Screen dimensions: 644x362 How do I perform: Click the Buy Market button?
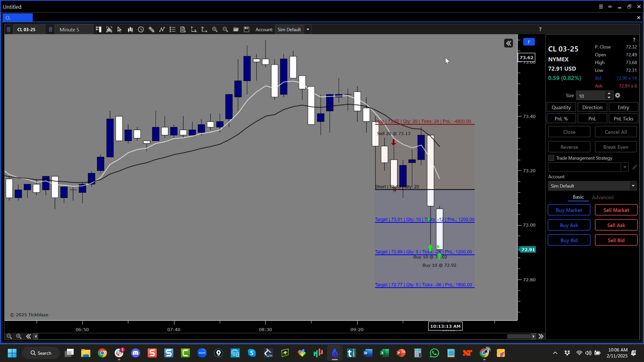569,210
